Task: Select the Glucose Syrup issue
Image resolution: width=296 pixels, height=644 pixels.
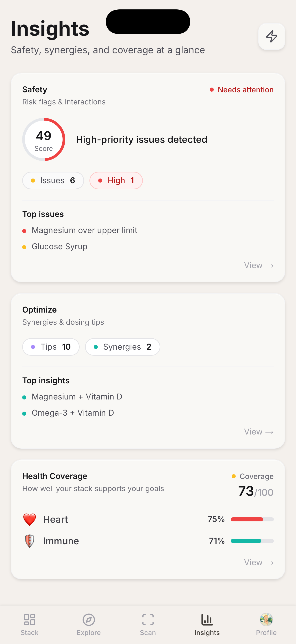Action: [x=59, y=247]
